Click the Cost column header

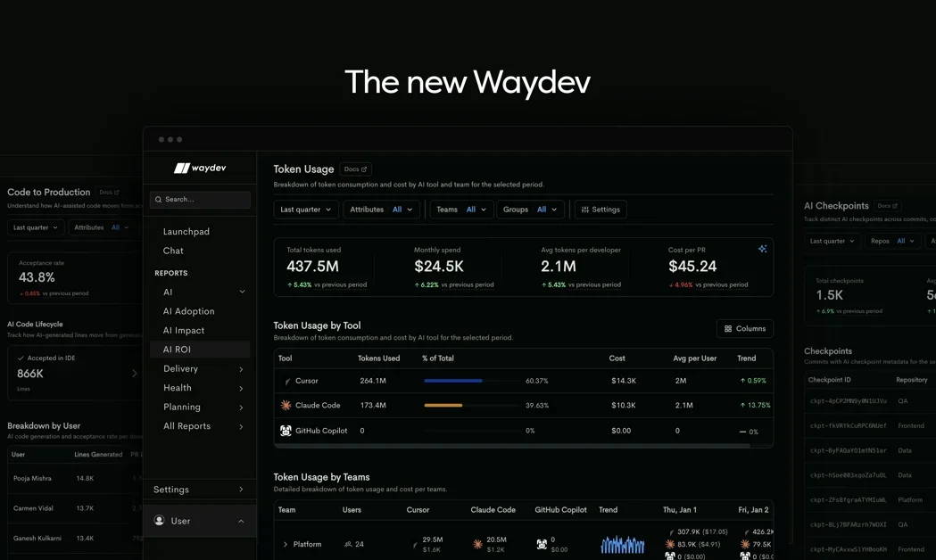point(617,358)
